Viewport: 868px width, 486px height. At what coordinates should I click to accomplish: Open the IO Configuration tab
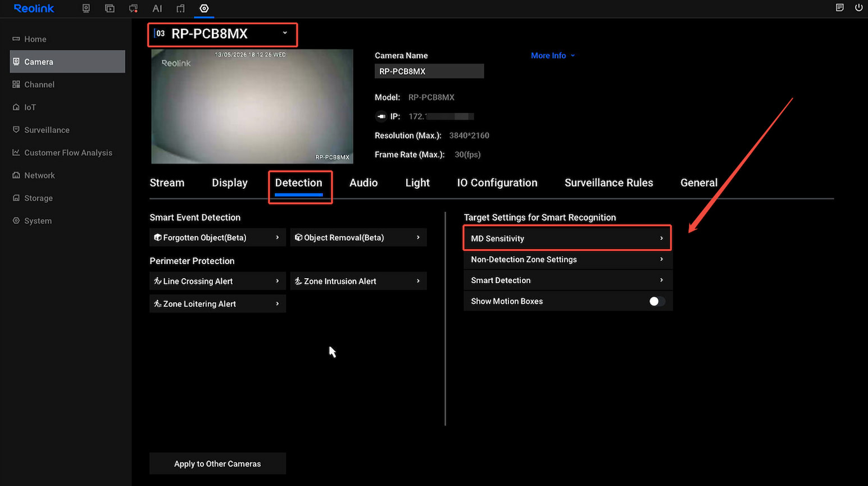pyautogui.click(x=497, y=183)
